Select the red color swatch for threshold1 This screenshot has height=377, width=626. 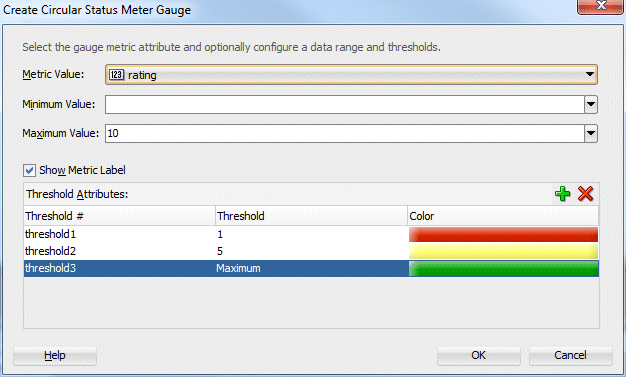click(x=503, y=234)
